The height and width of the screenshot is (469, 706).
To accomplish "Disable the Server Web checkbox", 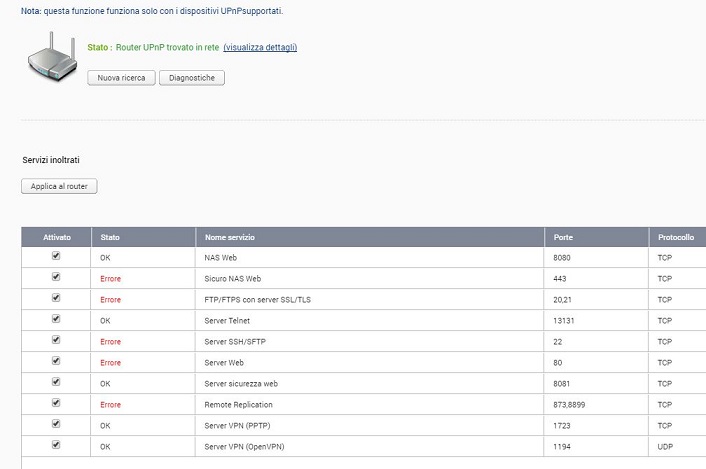I will click(56, 361).
